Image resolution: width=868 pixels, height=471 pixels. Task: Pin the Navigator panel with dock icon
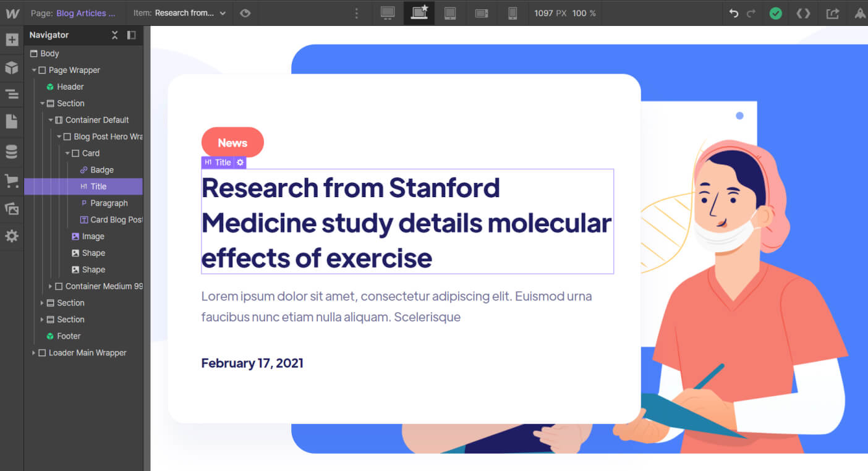[x=131, y=35]
